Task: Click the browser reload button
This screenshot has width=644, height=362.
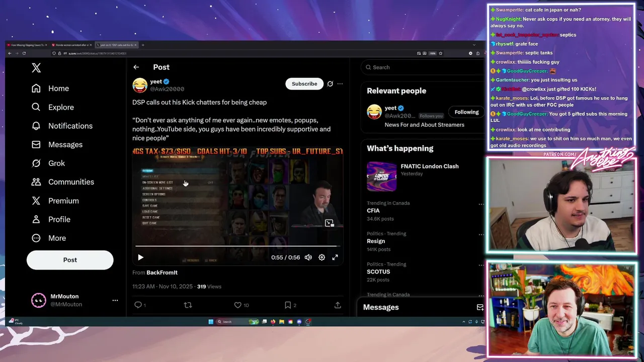Action: point(24,53)
